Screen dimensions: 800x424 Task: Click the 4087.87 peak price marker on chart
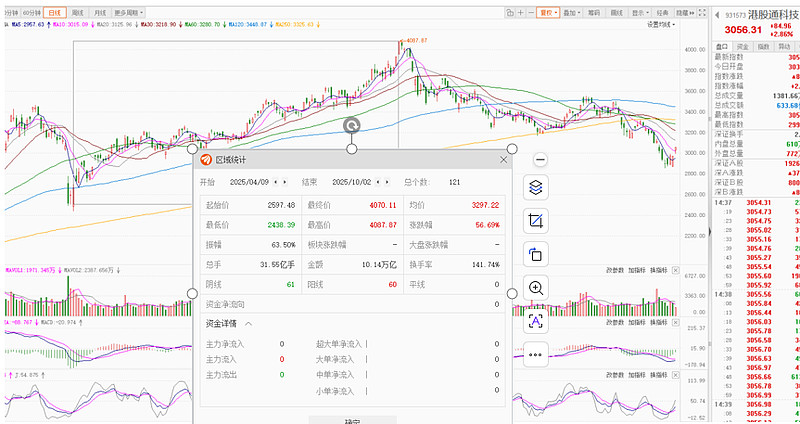click(414, 40)
